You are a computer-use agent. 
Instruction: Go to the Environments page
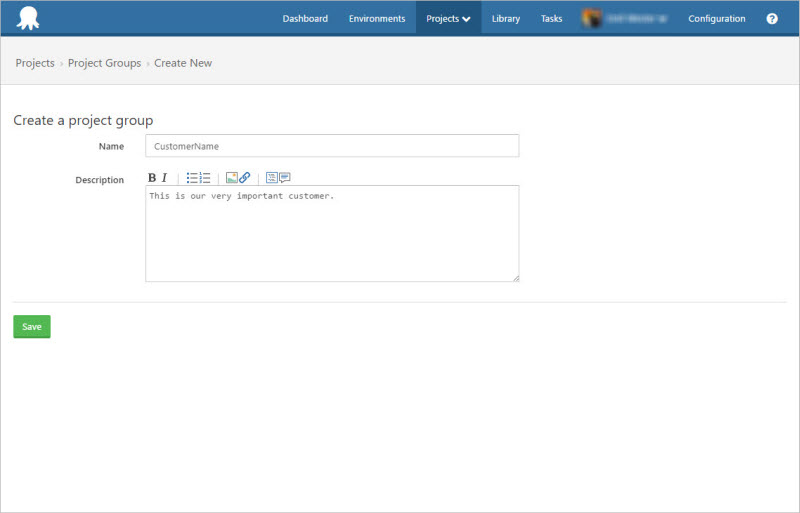[377, 19]
